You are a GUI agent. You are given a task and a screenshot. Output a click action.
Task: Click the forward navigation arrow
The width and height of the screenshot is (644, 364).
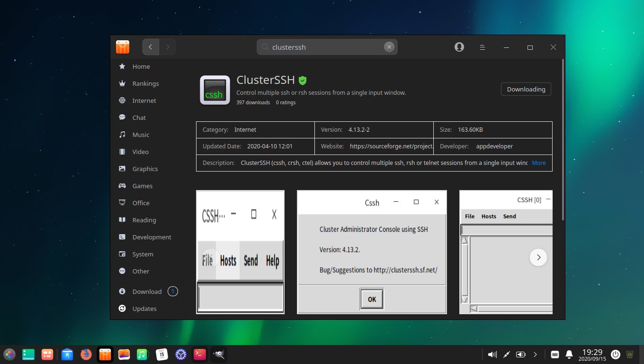point(168,47)
